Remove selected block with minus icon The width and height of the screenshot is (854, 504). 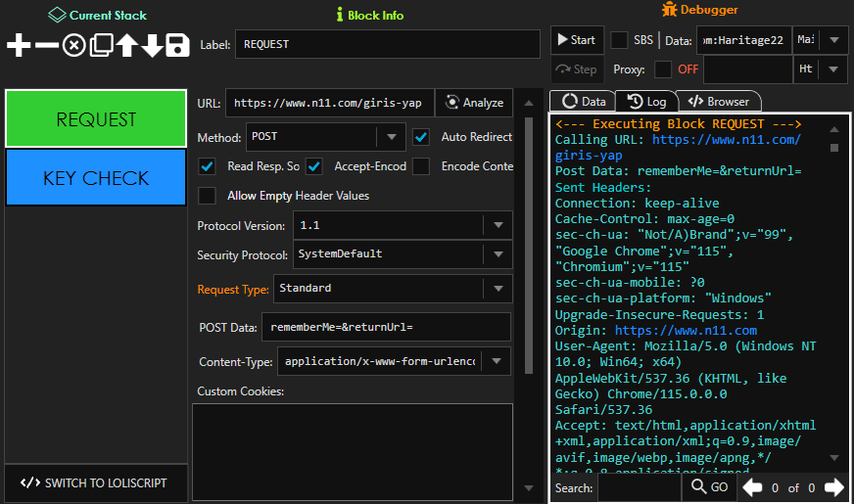tap(46, 45)
